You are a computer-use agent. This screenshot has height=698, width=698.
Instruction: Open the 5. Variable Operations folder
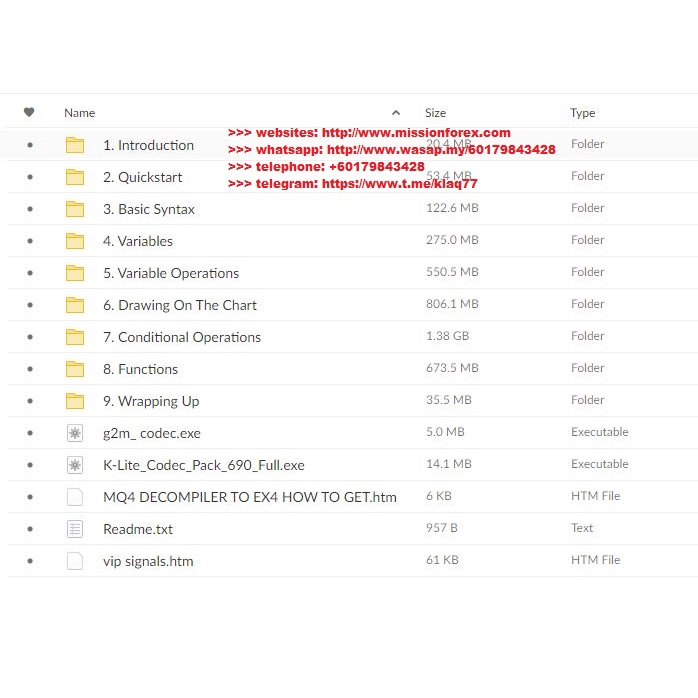point(170,273)
